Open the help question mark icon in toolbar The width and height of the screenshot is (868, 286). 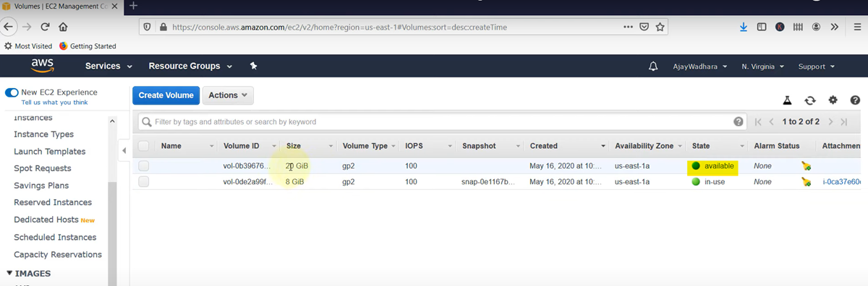(855, 100)
